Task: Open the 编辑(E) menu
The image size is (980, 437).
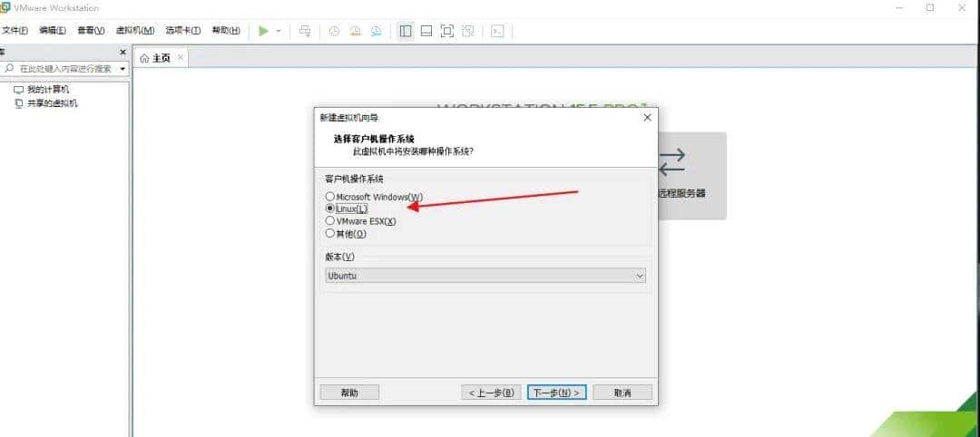Action: point(53,30)
